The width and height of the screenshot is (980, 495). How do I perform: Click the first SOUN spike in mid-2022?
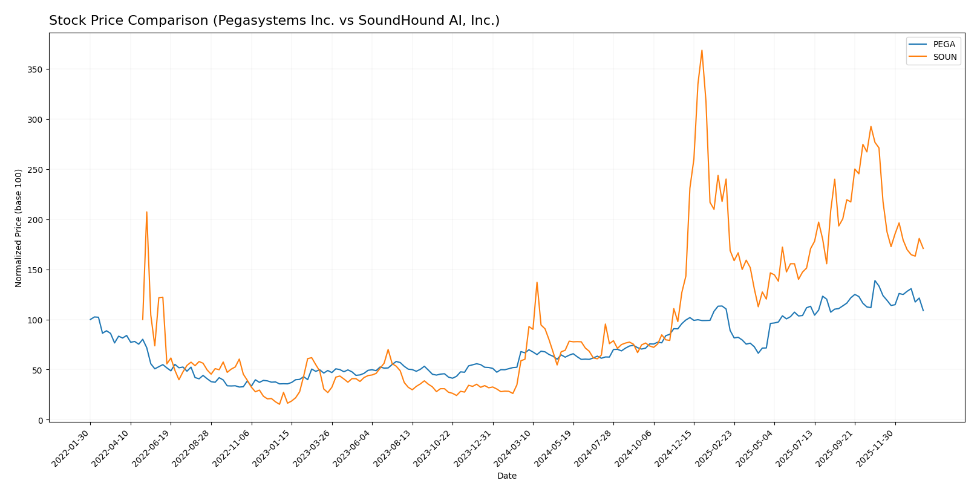pos(146,212)
